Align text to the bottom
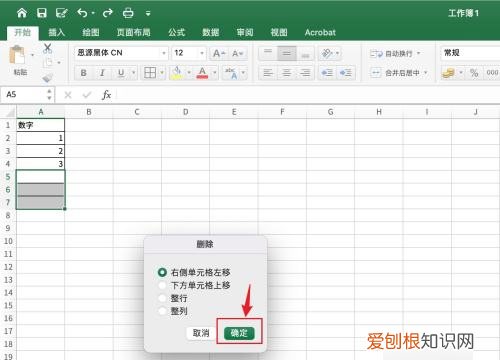The height and width of the screenshot is (360, 500). pyautogui.click(x=305, y=53)
